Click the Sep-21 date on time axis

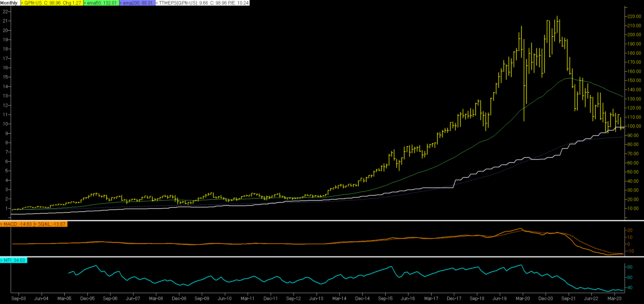pyautogui.click(x=568, y=298)
